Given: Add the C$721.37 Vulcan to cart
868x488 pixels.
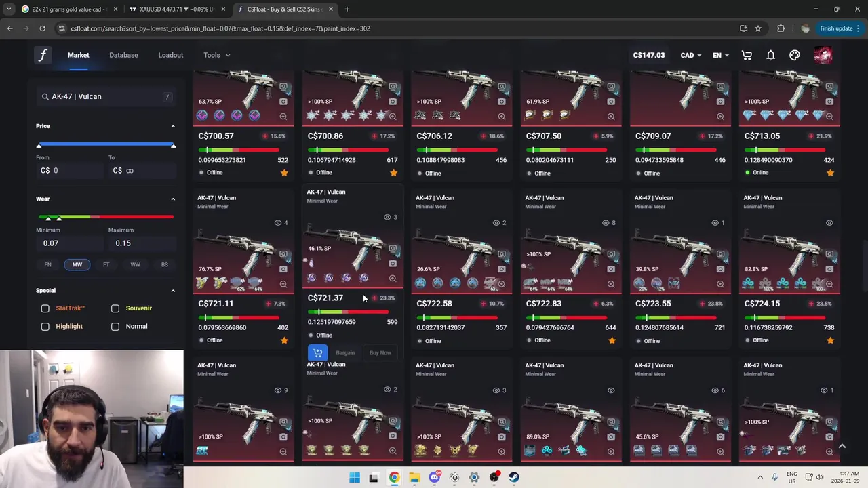Looking at the screenshot, I should click(317, 352).
